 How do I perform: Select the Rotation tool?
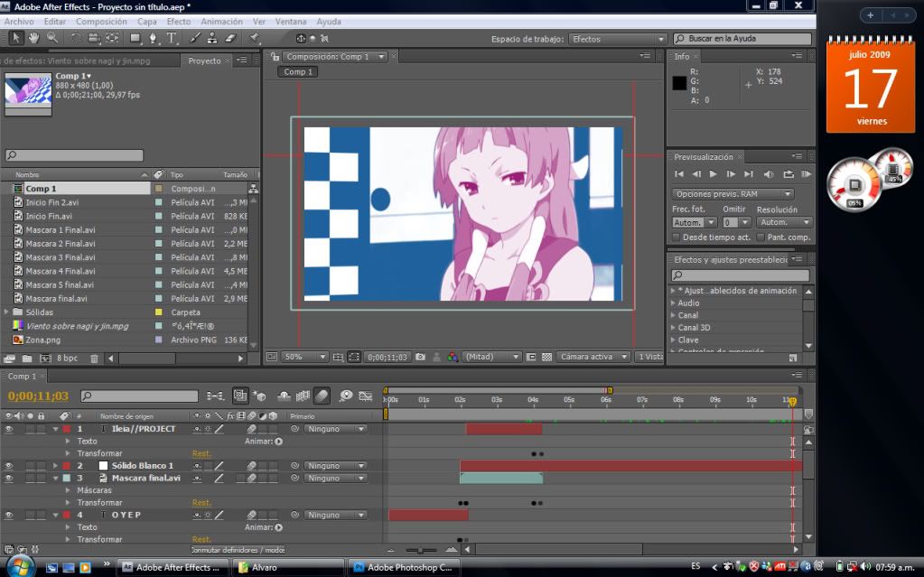coord(76,38)
